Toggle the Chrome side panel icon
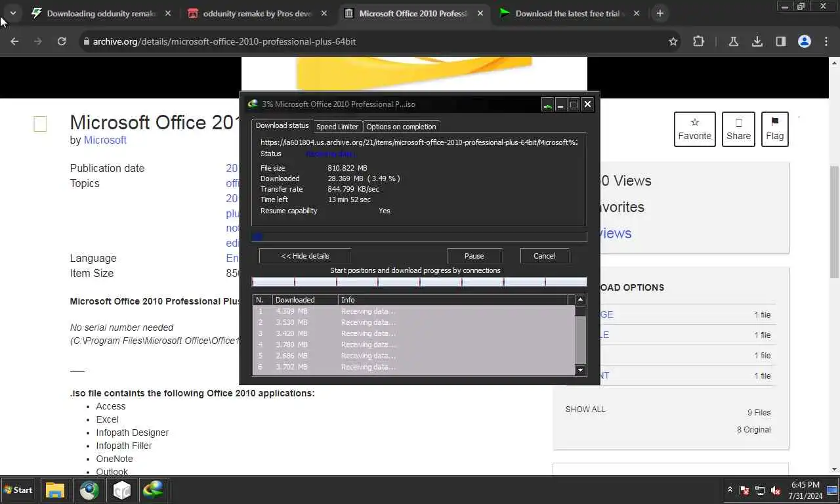This screenshot has width=840, height=504. 781,41
